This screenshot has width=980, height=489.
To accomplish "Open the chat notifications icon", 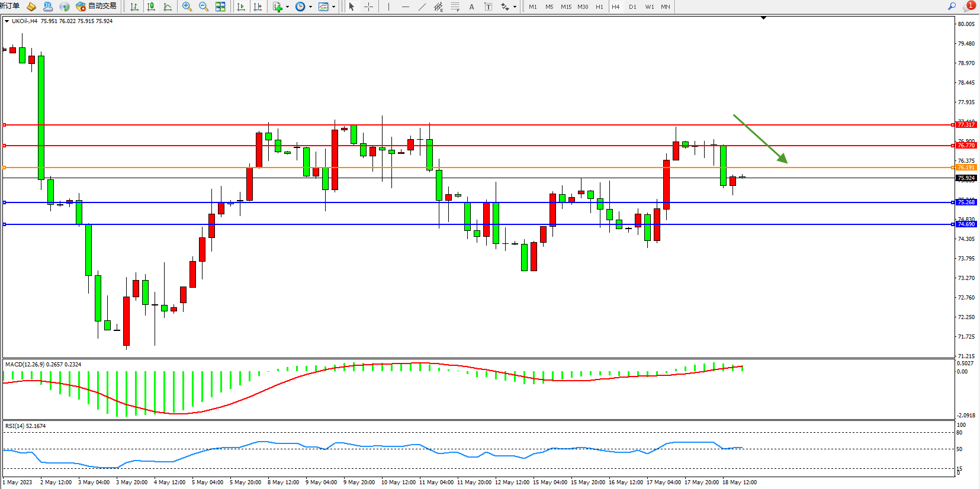I will point(968,6).
